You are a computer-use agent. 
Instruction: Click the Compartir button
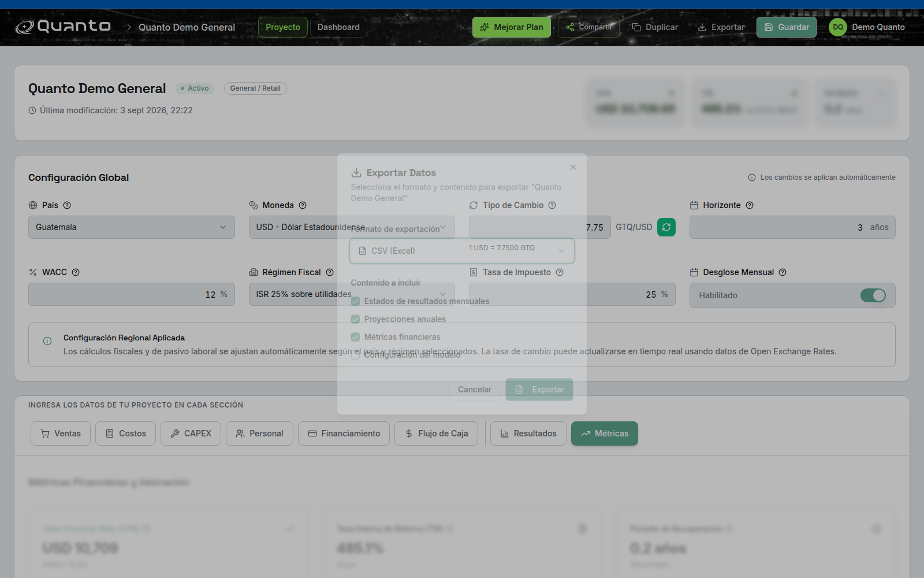(588, 27)
